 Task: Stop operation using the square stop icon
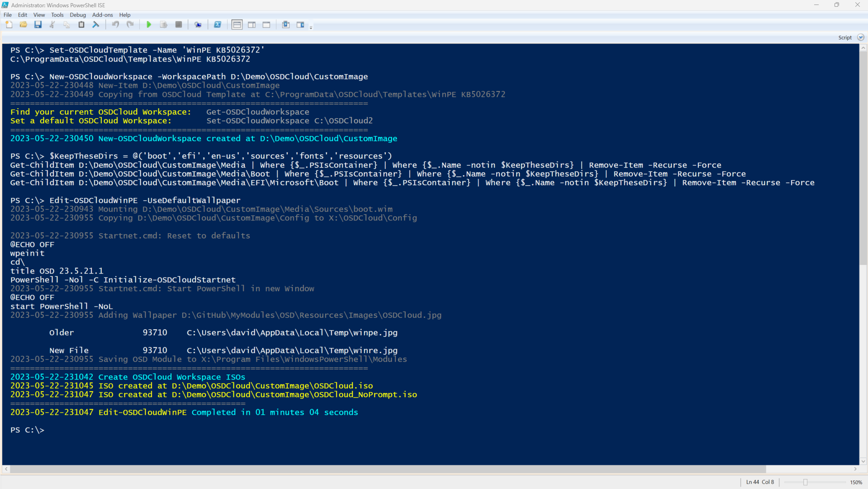[x=179, y=25]
